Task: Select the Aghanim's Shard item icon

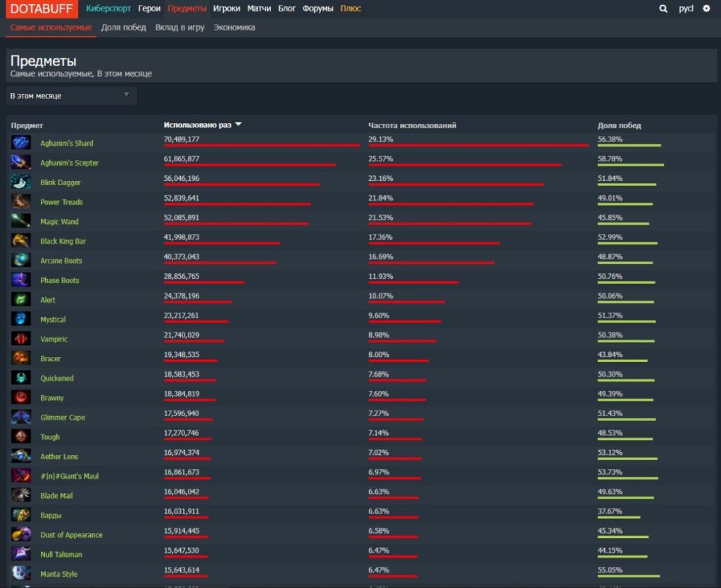Action: [20, 143]
